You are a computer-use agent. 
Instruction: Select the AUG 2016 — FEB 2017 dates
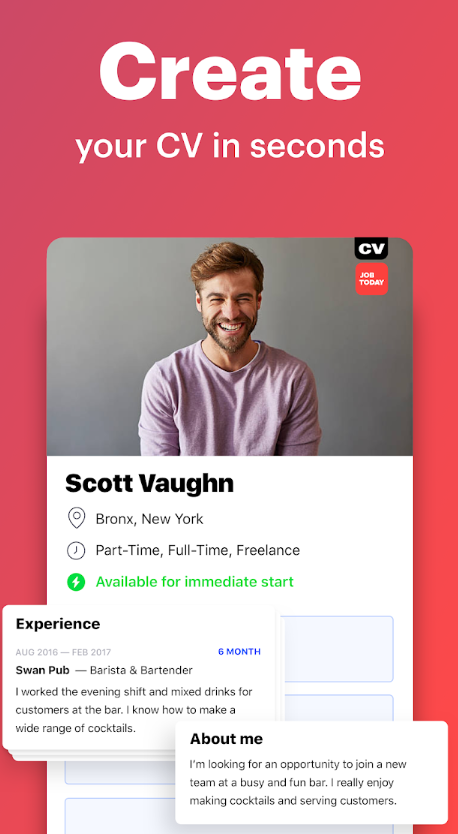coord(63,652)
